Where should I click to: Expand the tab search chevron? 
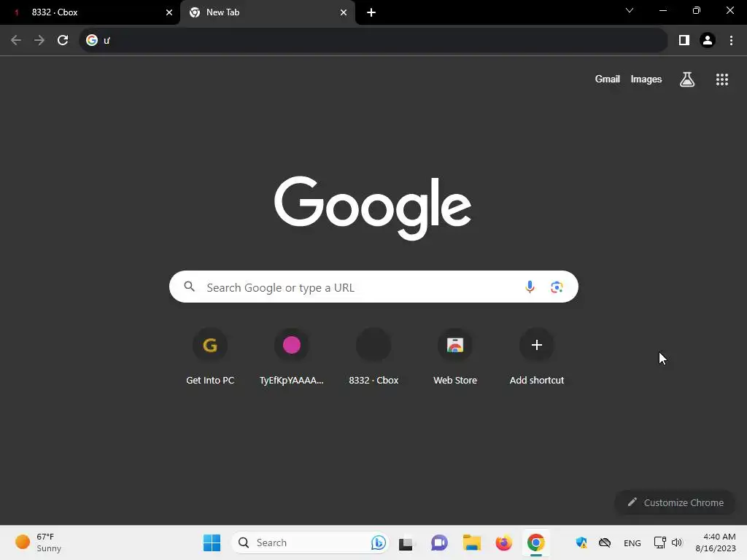click(630, 10)
